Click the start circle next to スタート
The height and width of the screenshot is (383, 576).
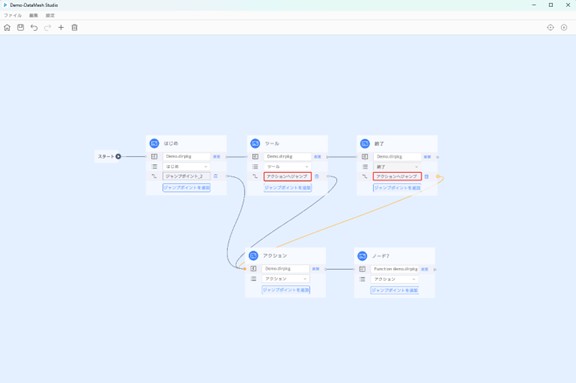point(118,156)
